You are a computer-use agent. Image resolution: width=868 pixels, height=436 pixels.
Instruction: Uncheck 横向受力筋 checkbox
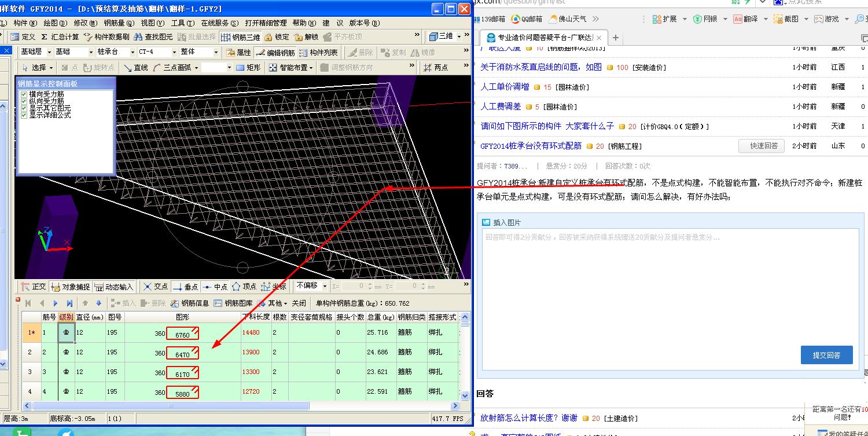(x=24, y=94)
